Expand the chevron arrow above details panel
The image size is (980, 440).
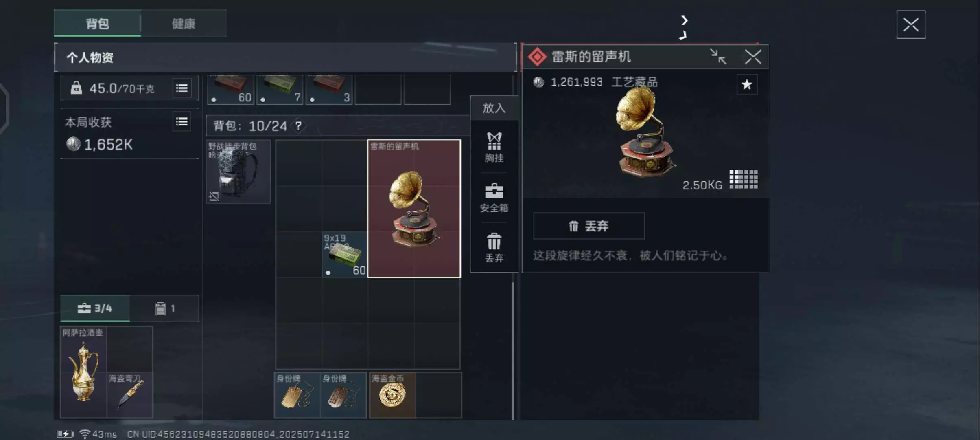684,20
